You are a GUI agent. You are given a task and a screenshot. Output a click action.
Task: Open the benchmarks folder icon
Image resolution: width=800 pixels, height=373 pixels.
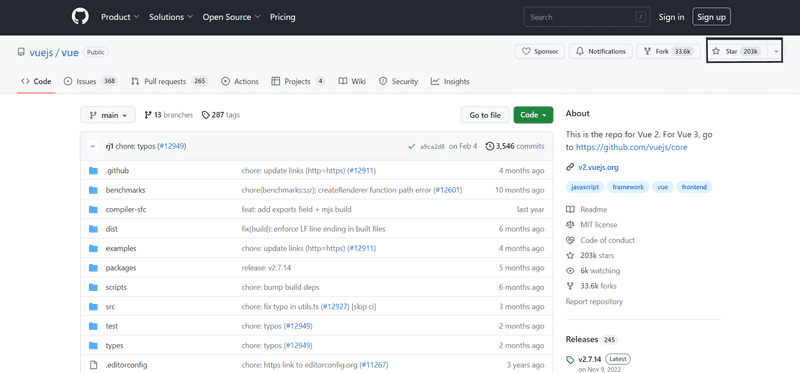point(93,190)
